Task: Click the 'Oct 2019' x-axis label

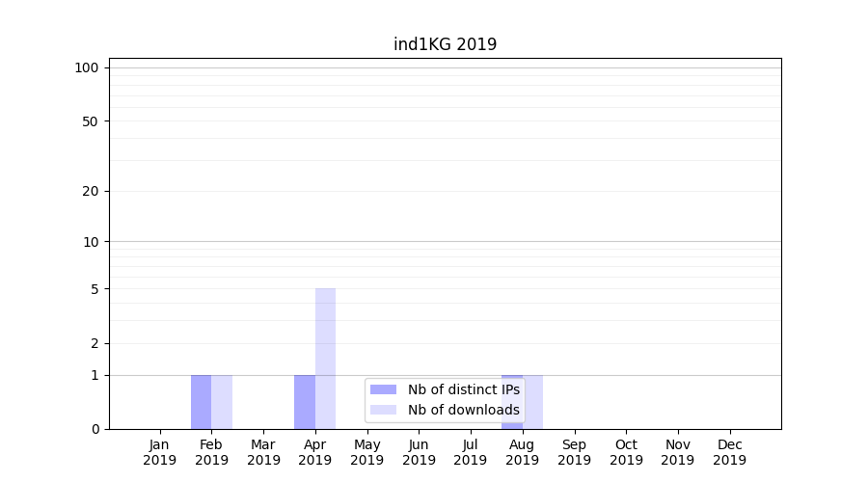Action: [626, 452]
